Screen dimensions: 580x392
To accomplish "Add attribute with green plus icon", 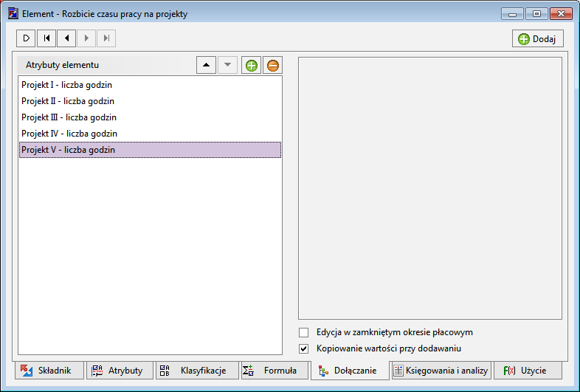I will pos(252,66).
